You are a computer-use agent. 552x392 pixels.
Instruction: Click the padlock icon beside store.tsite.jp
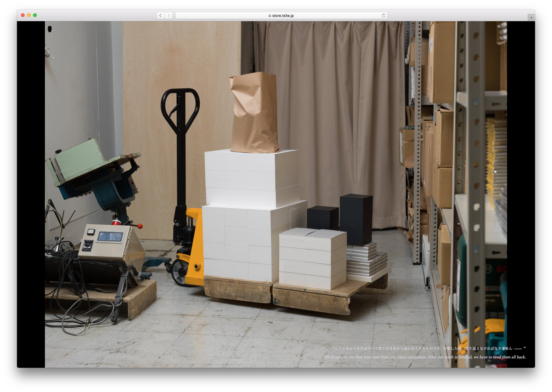(x=269, y=16)
